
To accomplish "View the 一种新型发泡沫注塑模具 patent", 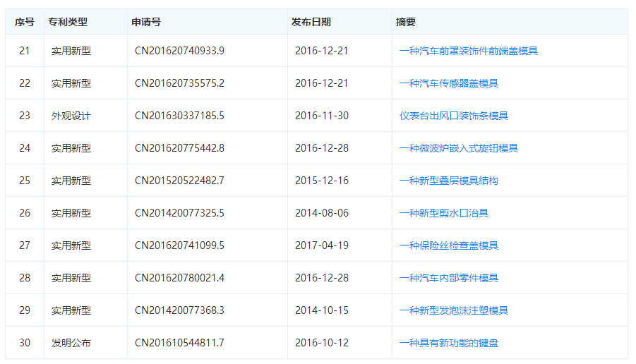I will (454, 310).
